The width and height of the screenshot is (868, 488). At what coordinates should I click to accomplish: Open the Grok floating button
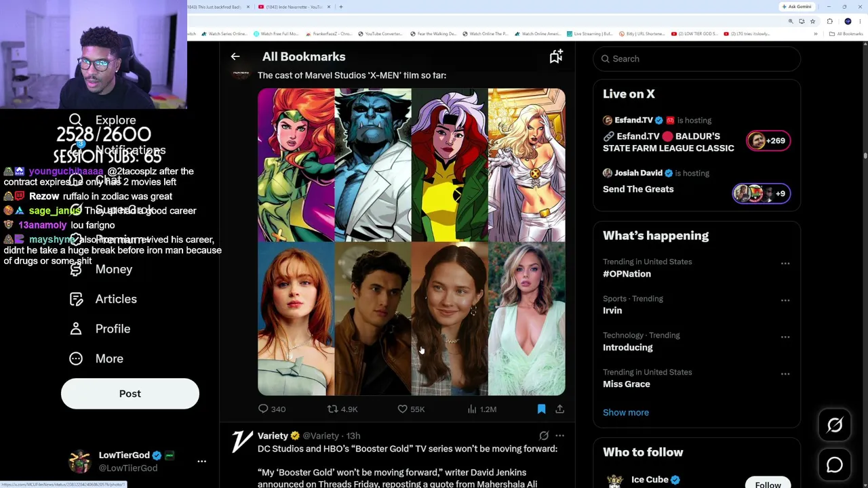coord(835,425)
